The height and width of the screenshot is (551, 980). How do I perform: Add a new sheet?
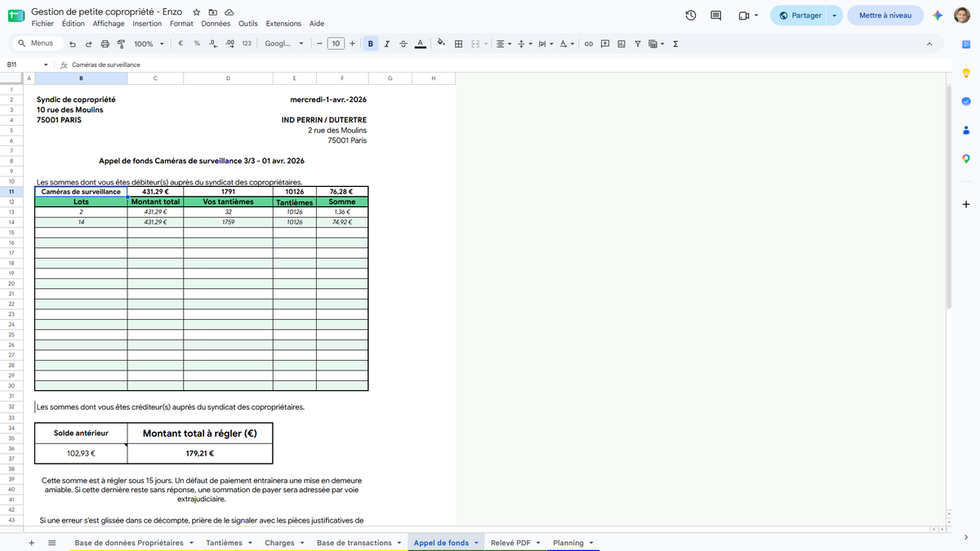[x=31, y=543]
